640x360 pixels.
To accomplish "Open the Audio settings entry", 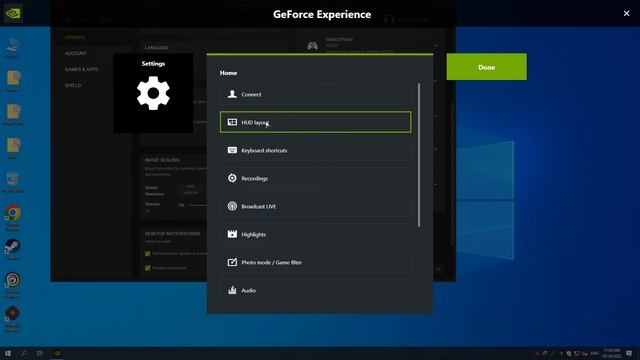I will pos(315,290).
